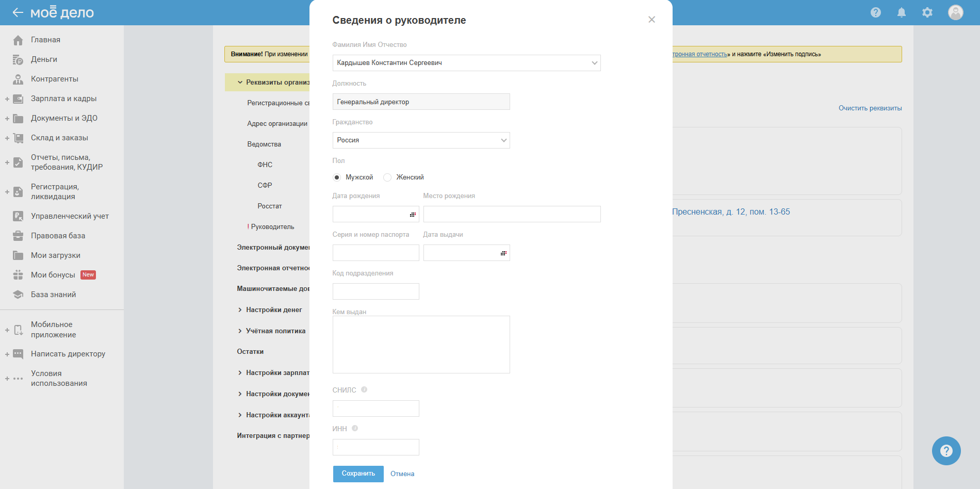Open calendar picker for Дата выдачи
The image size is (980, 489).
503,253
